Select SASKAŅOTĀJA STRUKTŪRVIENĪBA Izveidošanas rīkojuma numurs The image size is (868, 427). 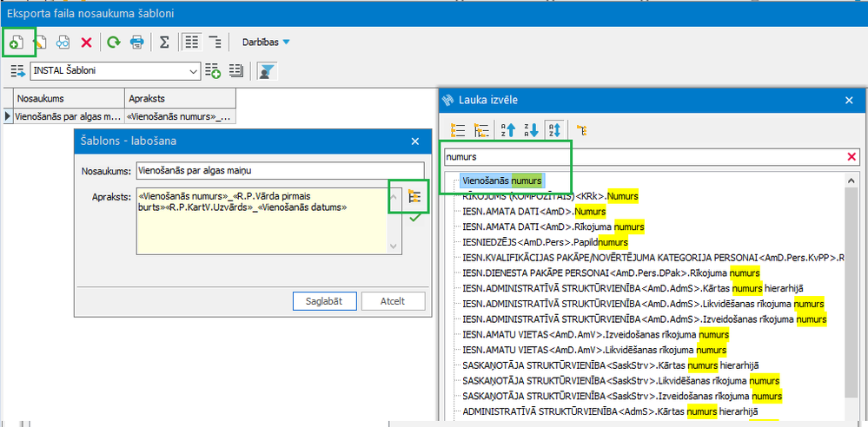(x=622, y=396)
